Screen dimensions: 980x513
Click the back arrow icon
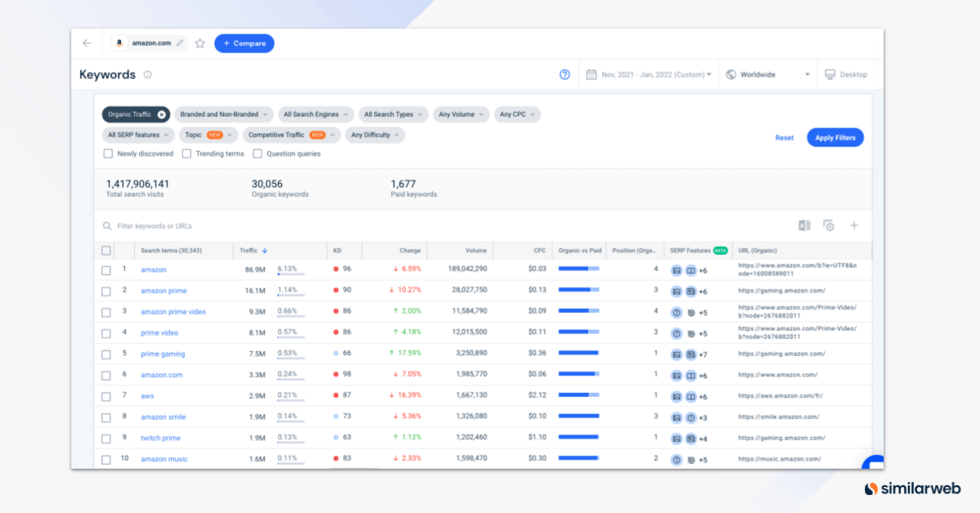87,43
